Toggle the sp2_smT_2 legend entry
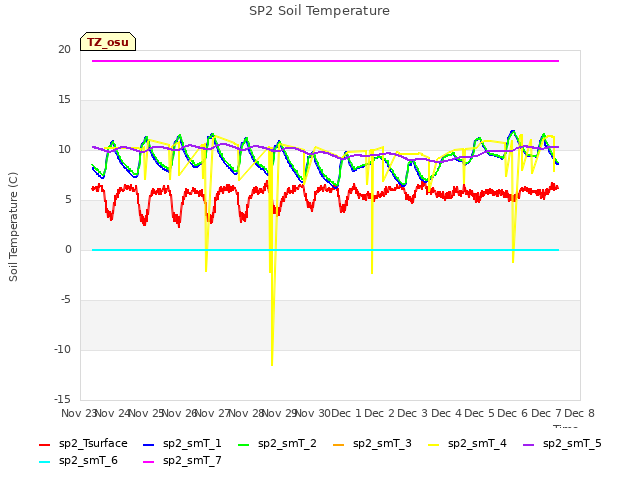 [278, 444]
